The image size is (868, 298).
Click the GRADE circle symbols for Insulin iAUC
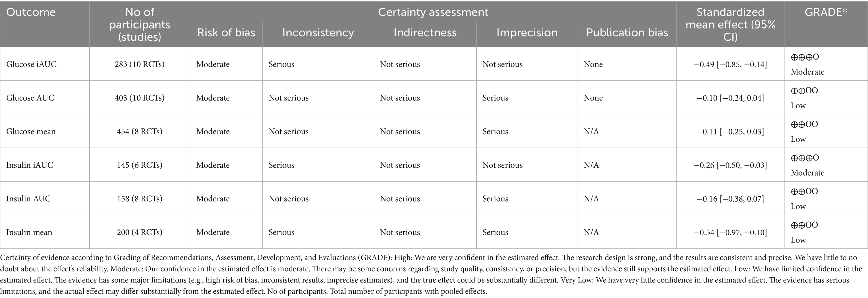point(805,158)
